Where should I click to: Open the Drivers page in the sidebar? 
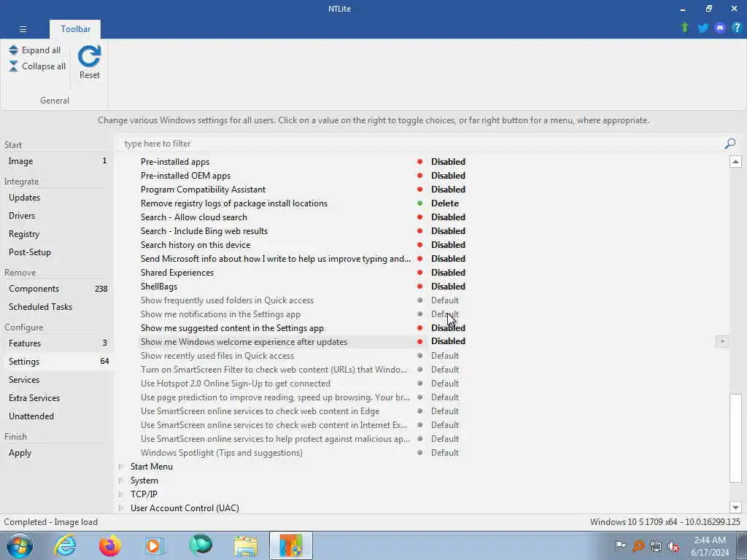(x=57, y=216)
